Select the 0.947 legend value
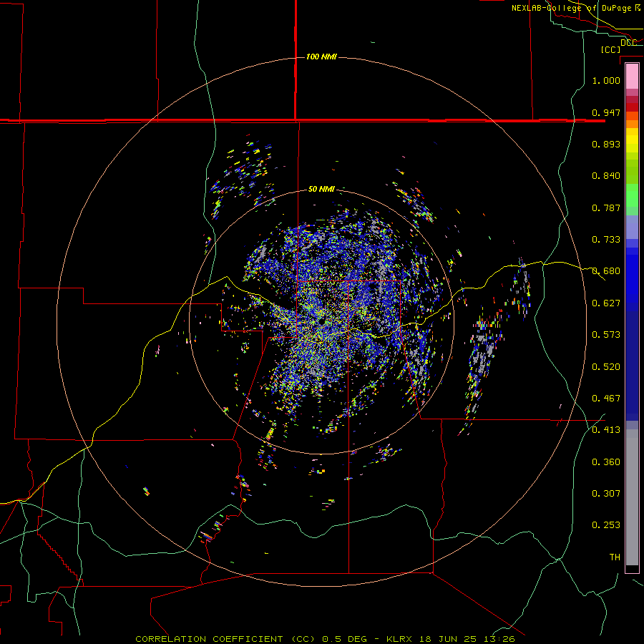The image size is (644, 644). click(606, 112)
